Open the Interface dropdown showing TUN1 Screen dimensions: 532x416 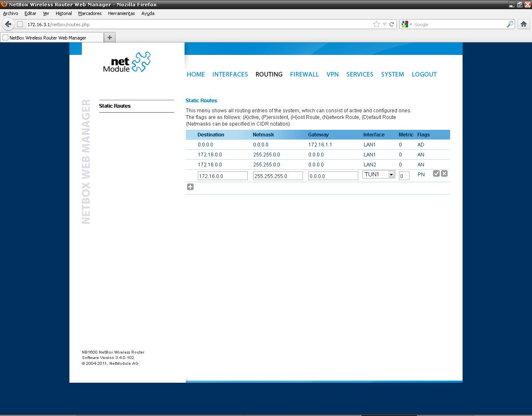point(379,174)
